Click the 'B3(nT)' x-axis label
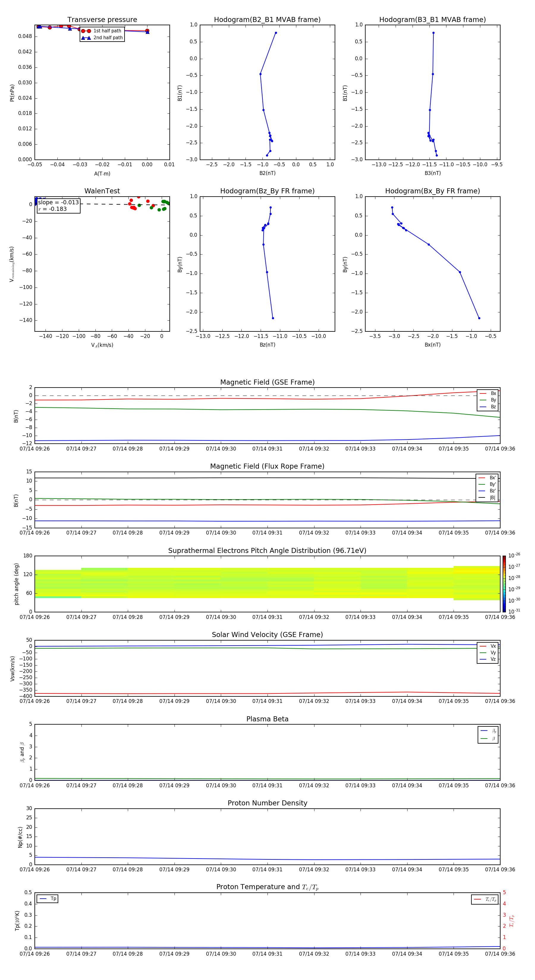Screen dimensions: 535x980 tap(432, 173)
